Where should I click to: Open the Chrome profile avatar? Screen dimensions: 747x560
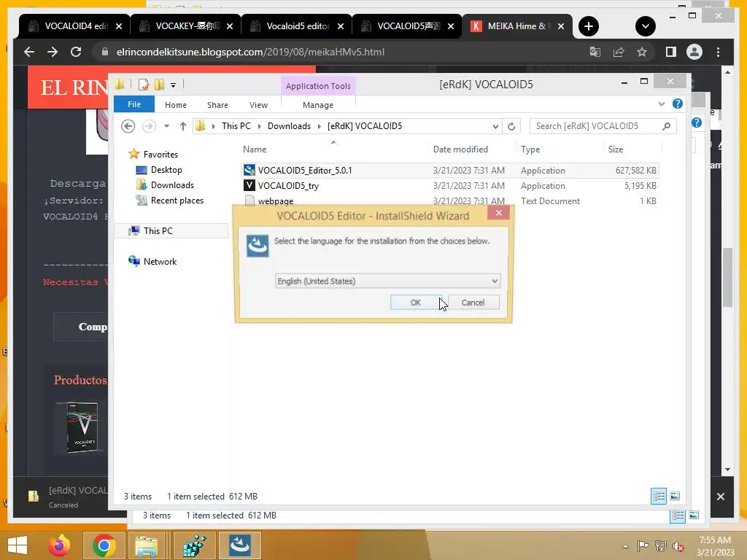pyautogui.click(x=694, y=52)
